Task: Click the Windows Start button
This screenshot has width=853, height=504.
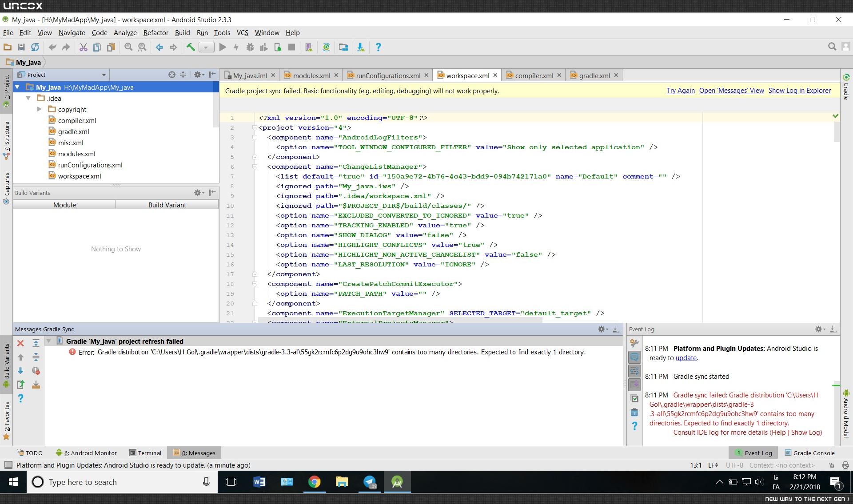Action: pyautogui.click(x=13, y=482)
